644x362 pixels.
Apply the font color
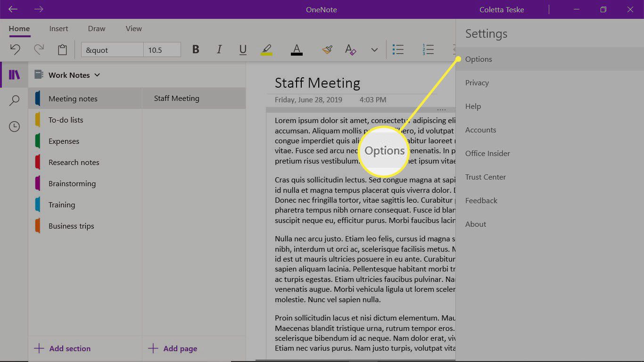coord(297,49)
